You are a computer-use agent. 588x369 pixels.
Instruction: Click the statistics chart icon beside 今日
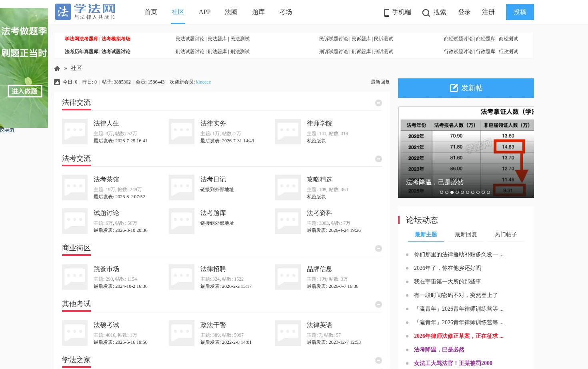57,82
